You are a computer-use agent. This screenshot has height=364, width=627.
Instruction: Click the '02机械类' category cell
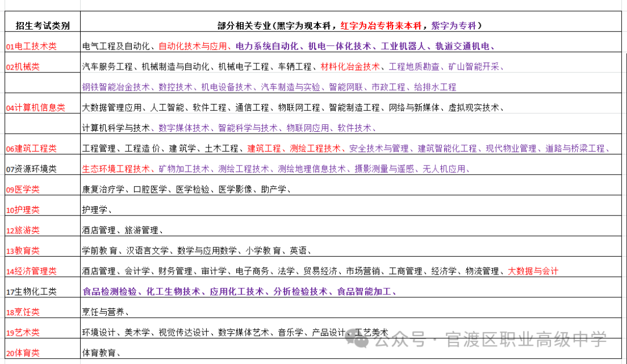tap(42, 62)
